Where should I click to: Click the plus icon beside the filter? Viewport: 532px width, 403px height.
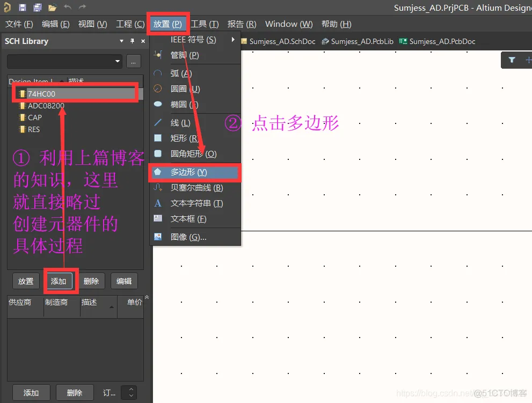pos(528,60)
